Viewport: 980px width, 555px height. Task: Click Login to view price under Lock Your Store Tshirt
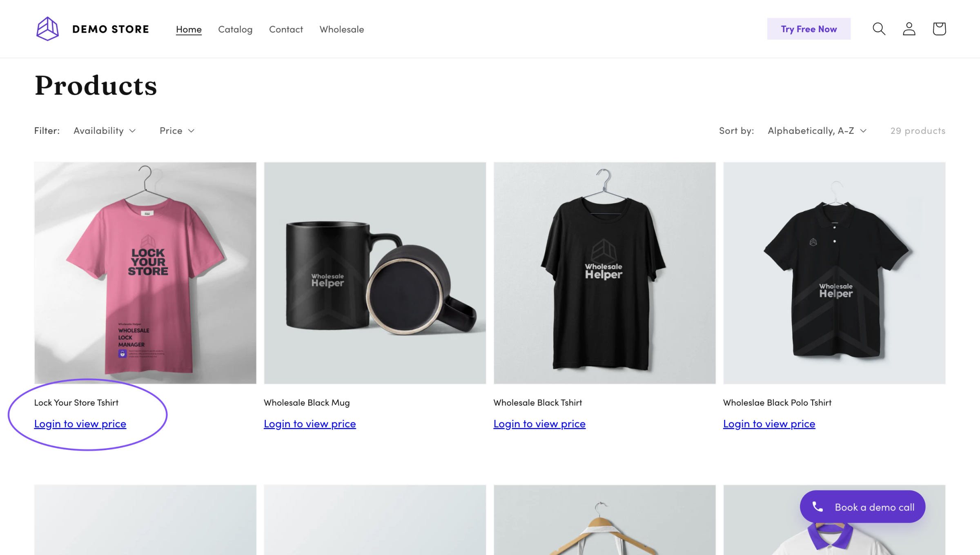[x=80, y=424]
